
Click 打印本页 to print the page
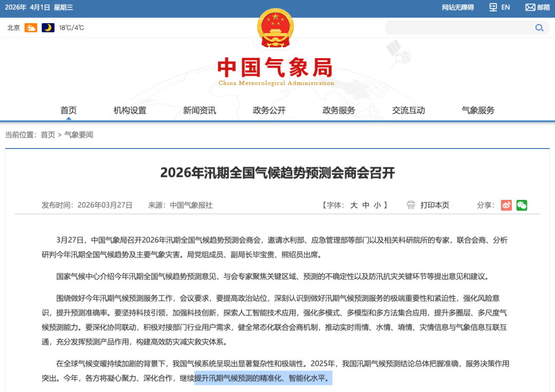[x=435, y=205]
